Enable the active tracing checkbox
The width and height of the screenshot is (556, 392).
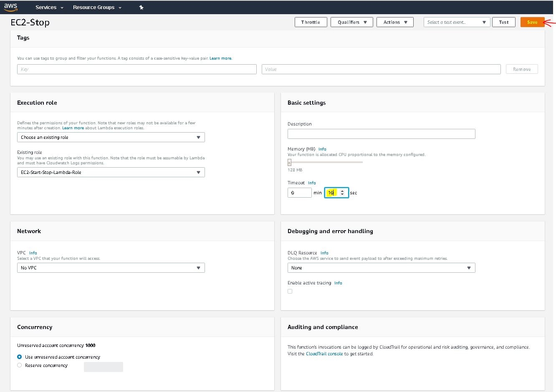290,291
